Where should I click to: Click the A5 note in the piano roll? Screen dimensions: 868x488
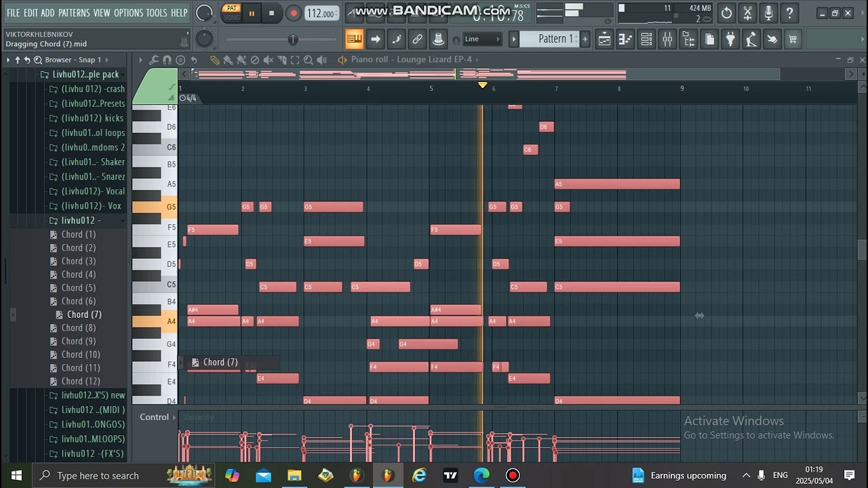617,184
